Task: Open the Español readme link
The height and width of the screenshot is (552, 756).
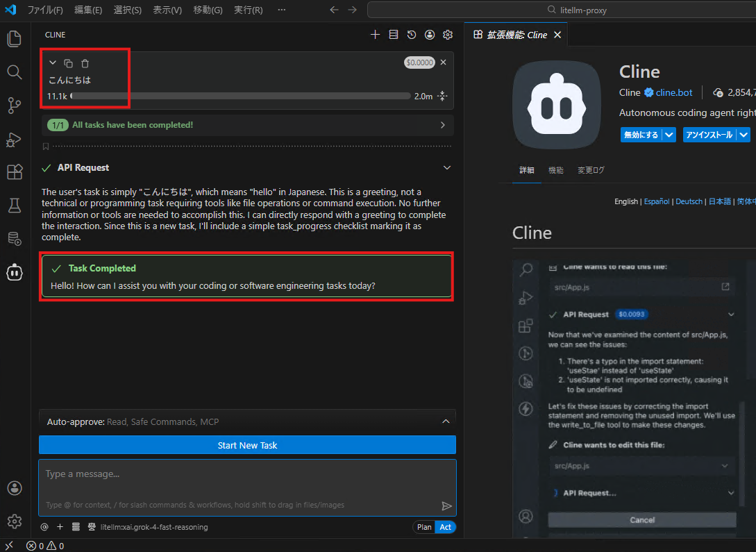Action: tap(657, 201)
